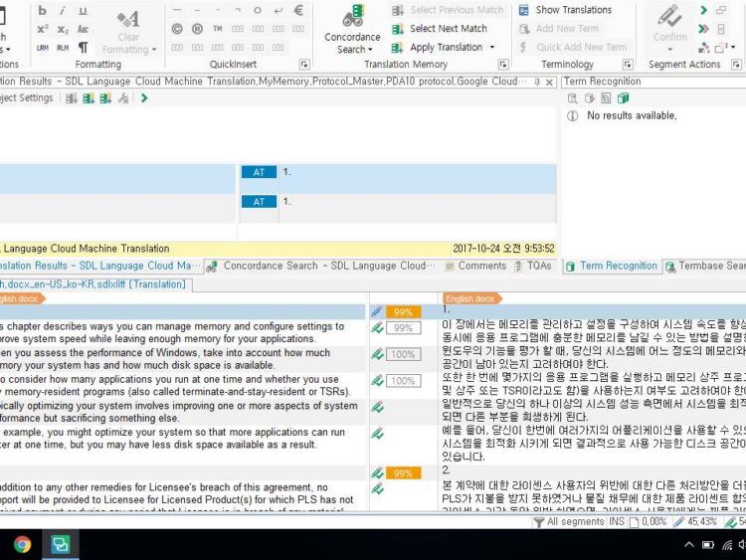Pin the Translation Results panel
This screenshot has height=560, width=746.
[537, 82]
